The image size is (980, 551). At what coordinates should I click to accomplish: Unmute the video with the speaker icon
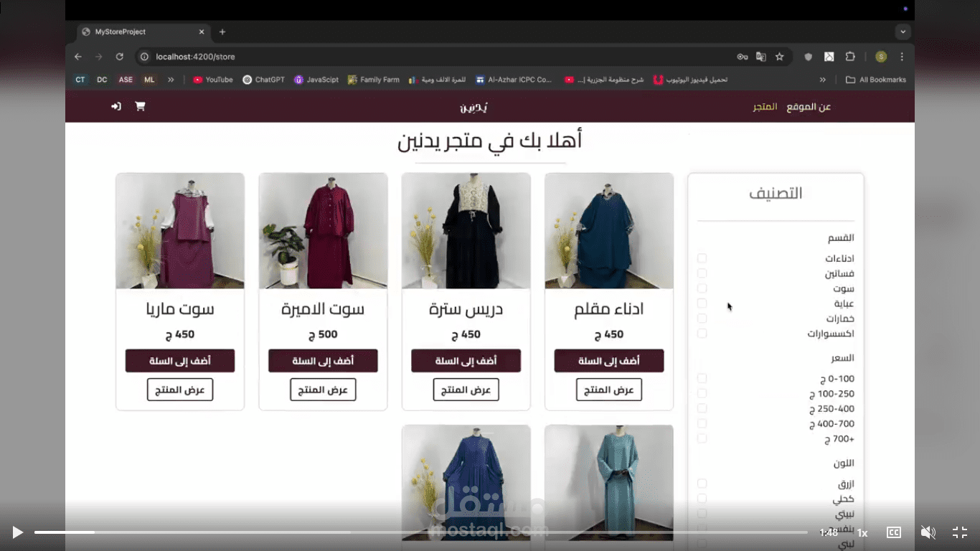[x=928, y=532]
